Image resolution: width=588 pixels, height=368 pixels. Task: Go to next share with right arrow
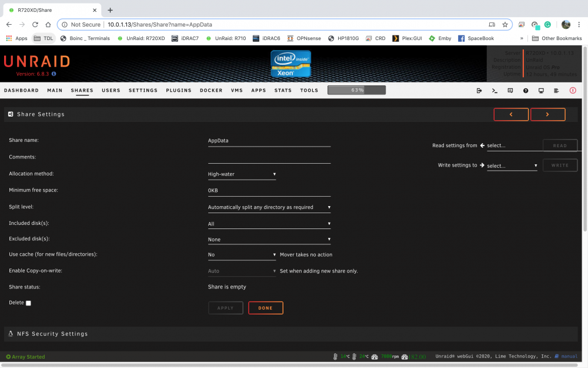click(x=547, y=115)
